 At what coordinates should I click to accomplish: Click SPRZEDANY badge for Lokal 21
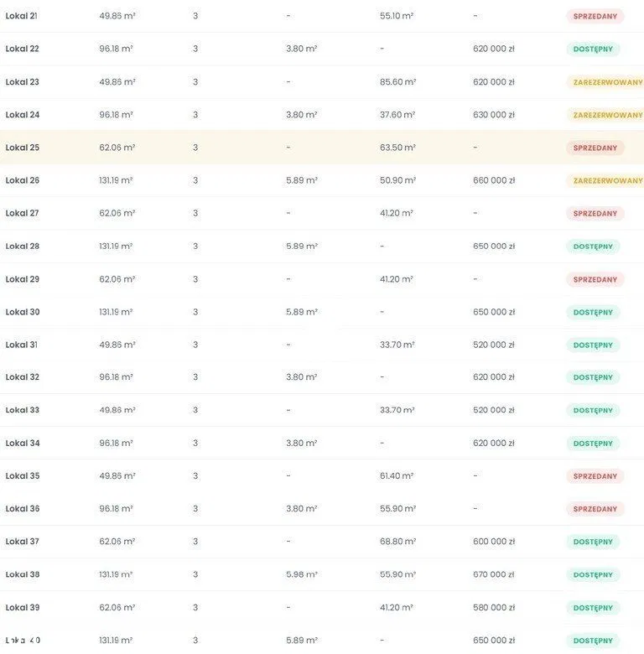coord(595,16)
